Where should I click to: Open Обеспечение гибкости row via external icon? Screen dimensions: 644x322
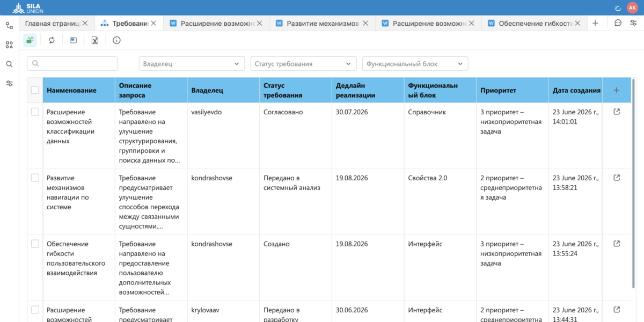tap(617, 244)
